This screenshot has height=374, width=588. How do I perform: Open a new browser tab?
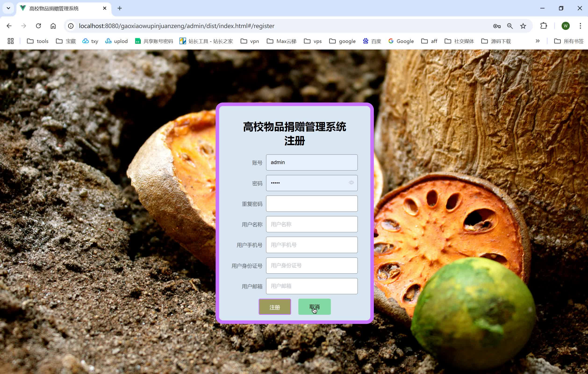(x=119, y=8)
